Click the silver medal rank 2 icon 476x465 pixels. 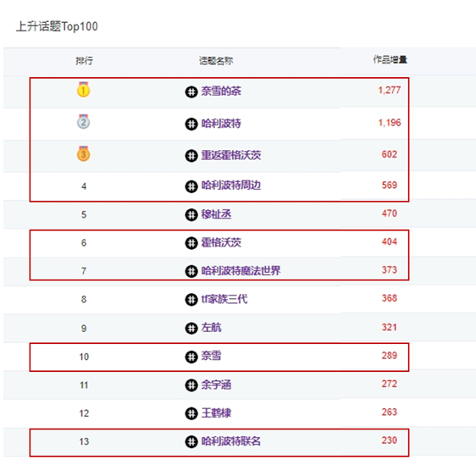83,122
